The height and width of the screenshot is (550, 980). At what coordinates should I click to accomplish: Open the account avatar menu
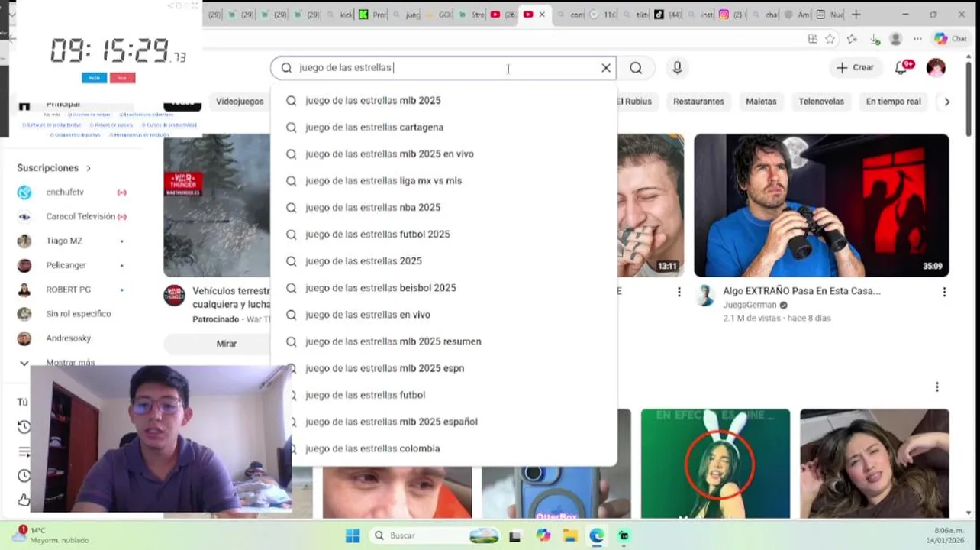click(x=936, y=68)
